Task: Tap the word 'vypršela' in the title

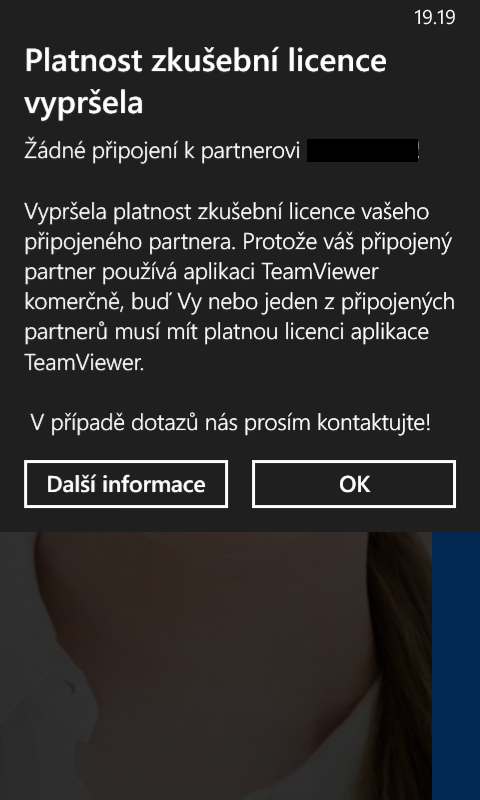Action: [84, 104]
